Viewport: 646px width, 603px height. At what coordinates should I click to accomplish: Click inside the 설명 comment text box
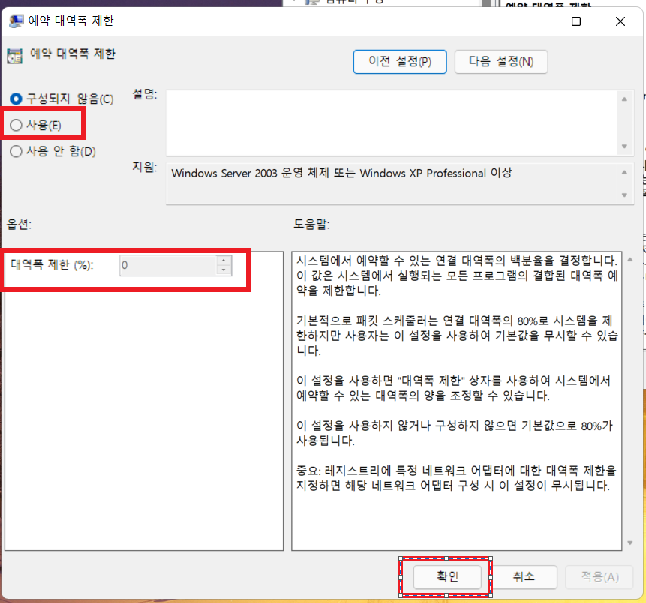point(391,123)
